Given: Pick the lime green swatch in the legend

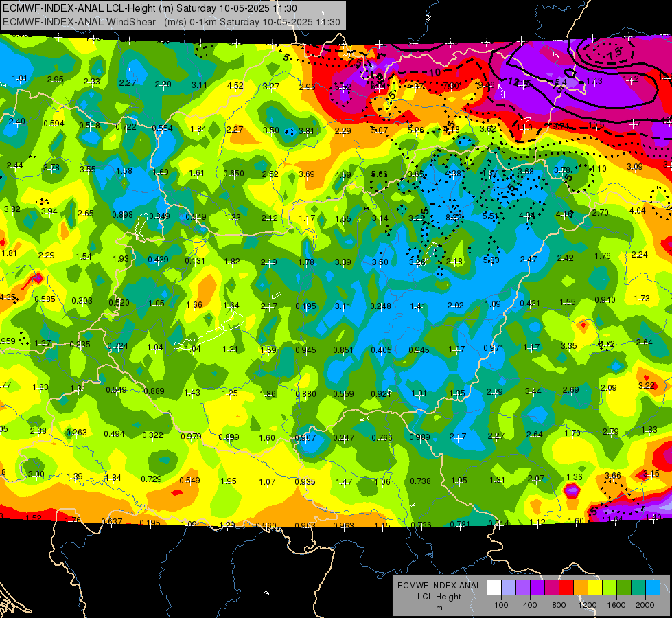Looking at the screenshot, I should pyautogui.click(x=610, y=588).
